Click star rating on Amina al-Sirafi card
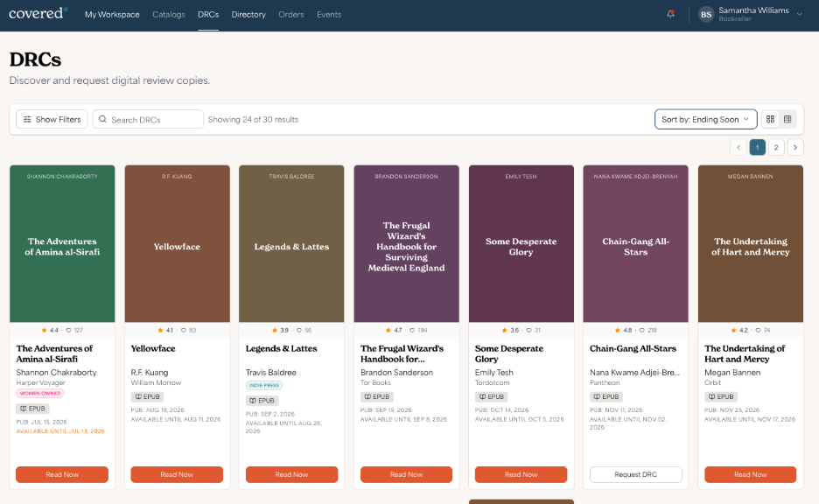This screenshot has width=819, height=504. (x=50, y=330)
